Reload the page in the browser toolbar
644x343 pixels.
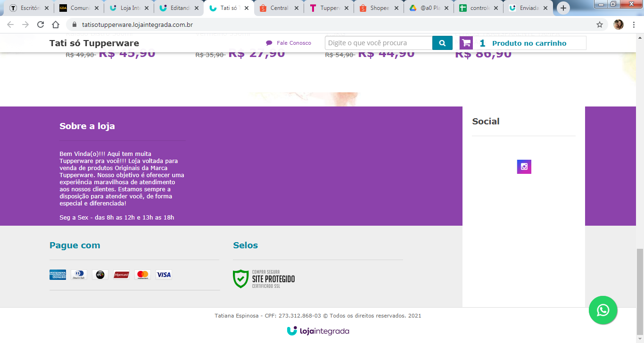(x=41, y=24)
